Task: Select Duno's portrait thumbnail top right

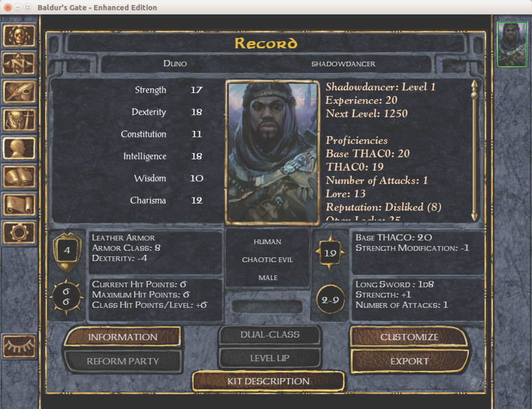Action: pos(512,44)
